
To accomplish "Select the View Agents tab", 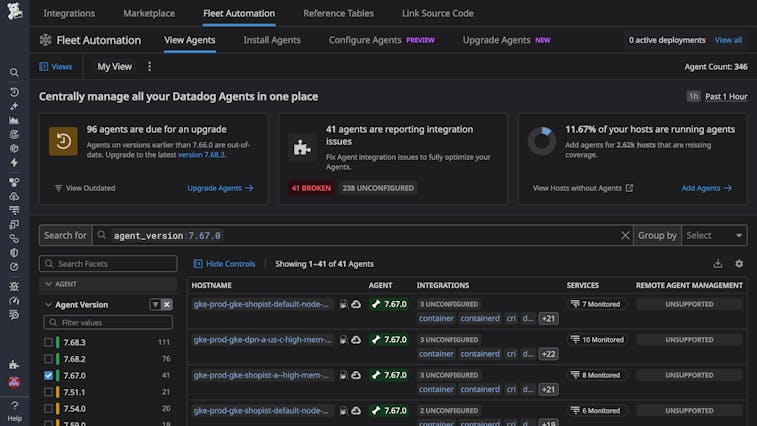I will (x=190, y=40).
